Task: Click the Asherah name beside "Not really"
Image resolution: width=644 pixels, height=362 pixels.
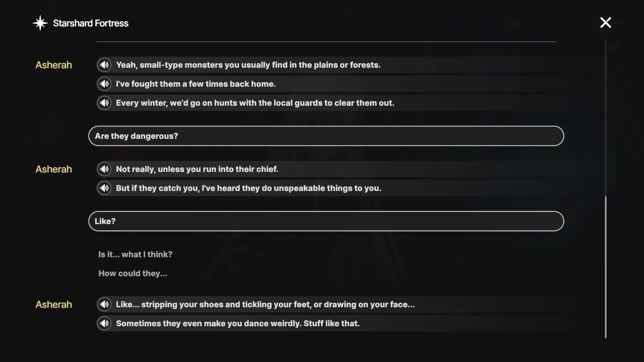Action: click(54, 169)
